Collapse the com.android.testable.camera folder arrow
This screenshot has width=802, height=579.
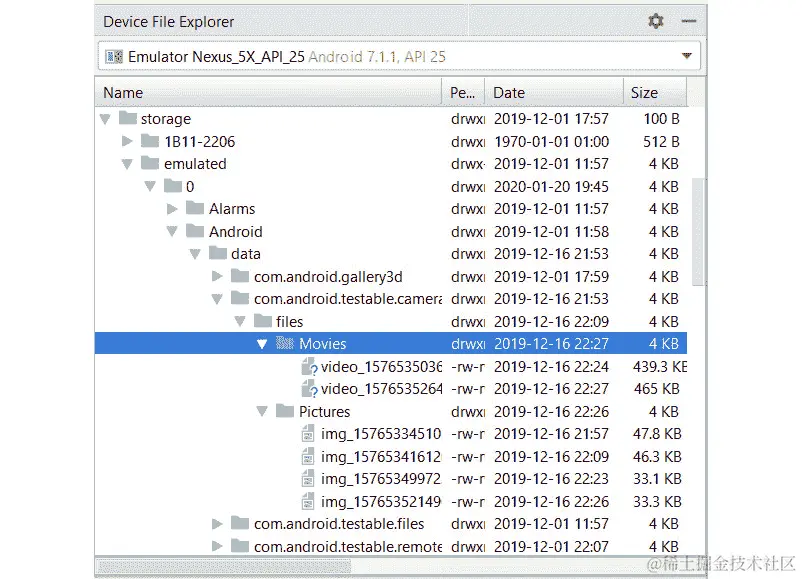pyautogui.click(x=217, y=299)
